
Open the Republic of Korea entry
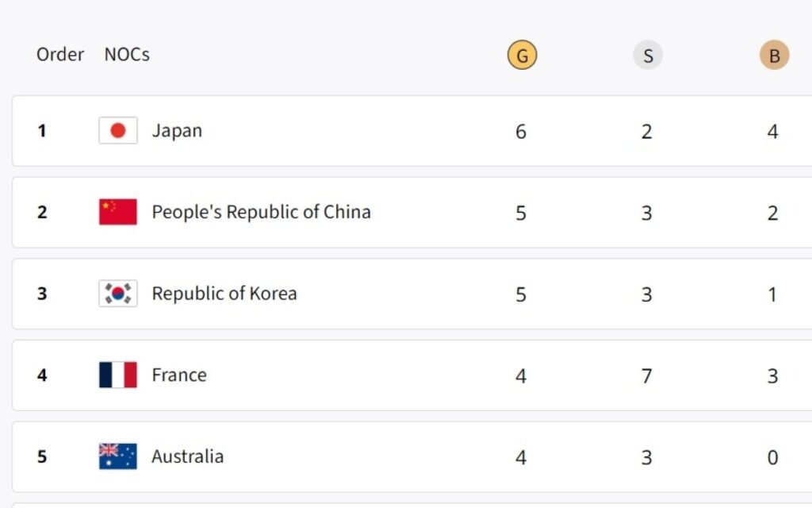(224, 294)
